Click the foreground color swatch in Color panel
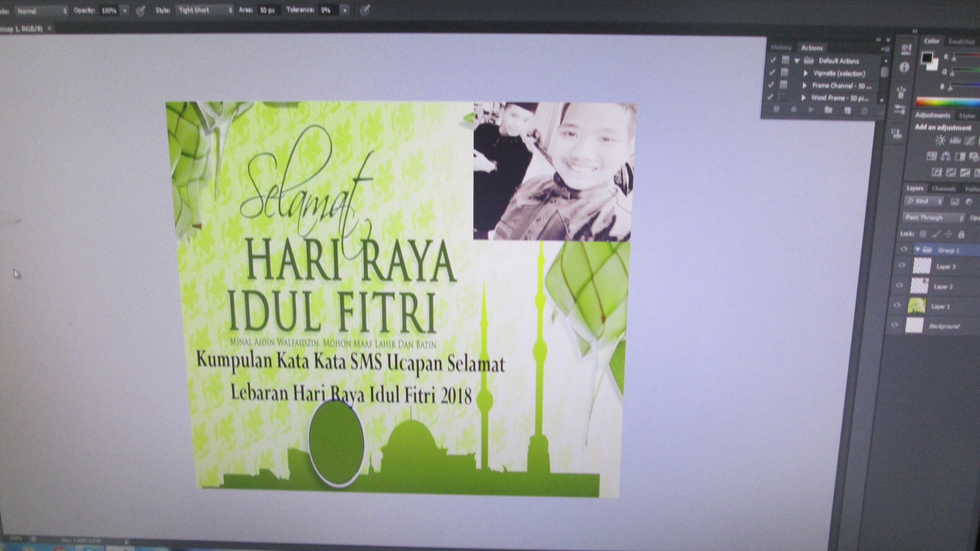 pyautogui.click(x=926, y=58)
